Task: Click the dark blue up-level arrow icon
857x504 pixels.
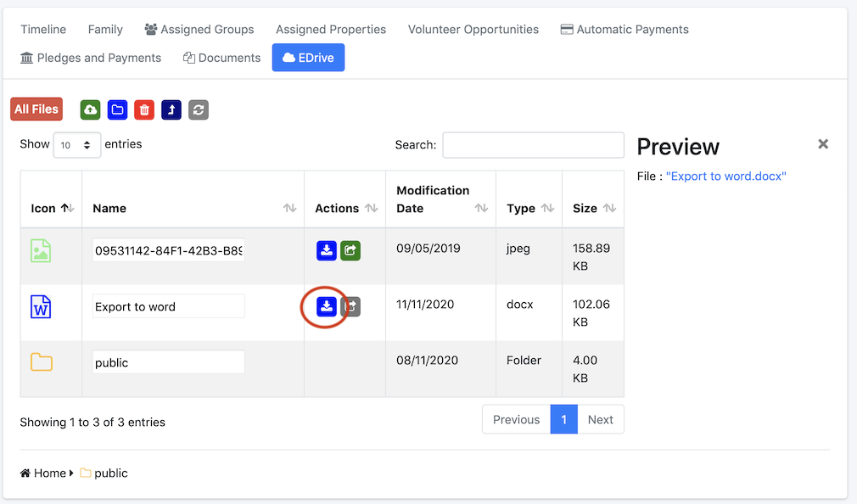Action: pos(171,109)
